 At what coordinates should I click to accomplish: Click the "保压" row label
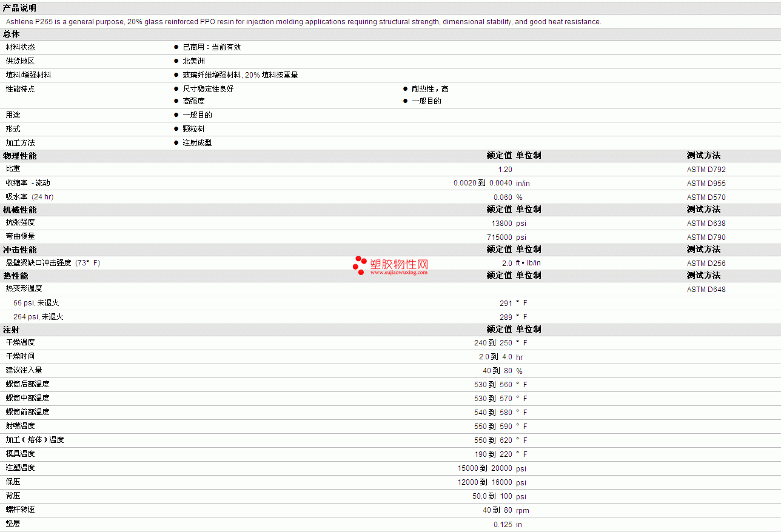tap(13, 482)
